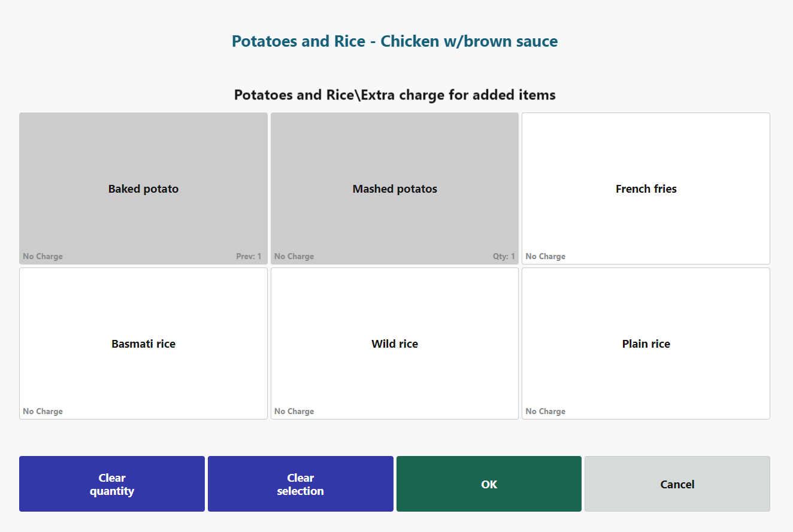Click 'No Charge' label on Plain rice
Viewport: 793px width, 532px height.
tap(545, 412)
